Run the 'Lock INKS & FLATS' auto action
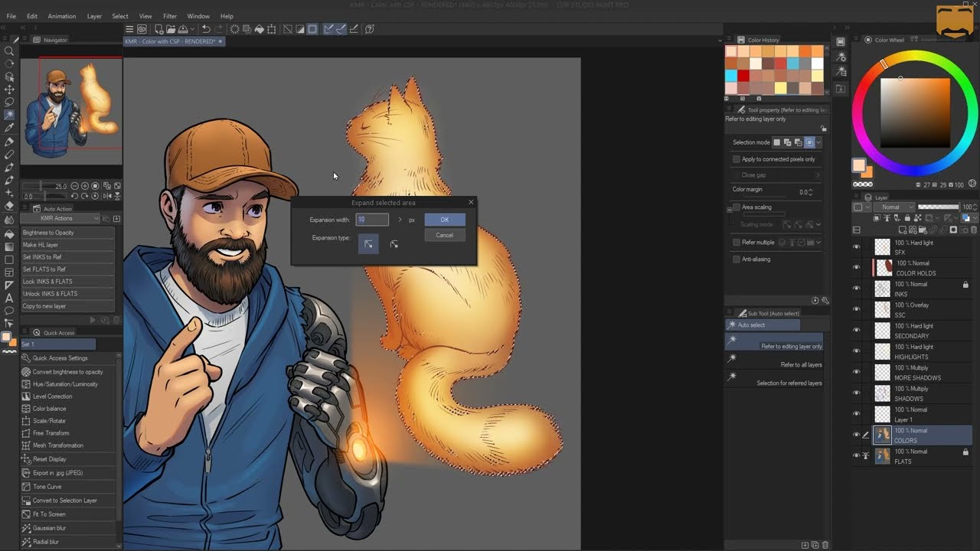The height and width of the screenshot is (551, 980). click(x=67, y=282)
